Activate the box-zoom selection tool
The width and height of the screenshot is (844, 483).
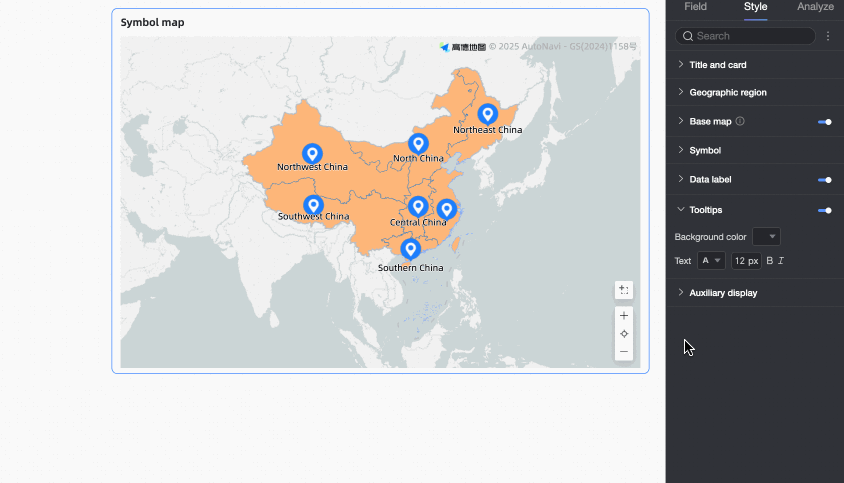point(624,290)
